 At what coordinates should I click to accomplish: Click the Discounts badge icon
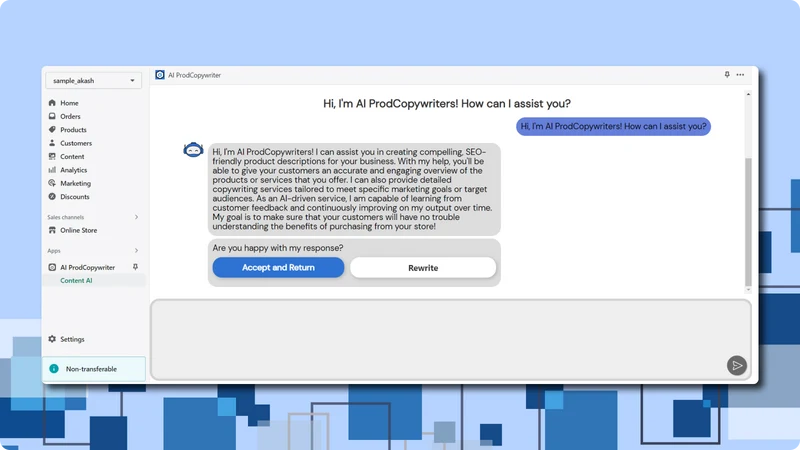coord(52,196)
